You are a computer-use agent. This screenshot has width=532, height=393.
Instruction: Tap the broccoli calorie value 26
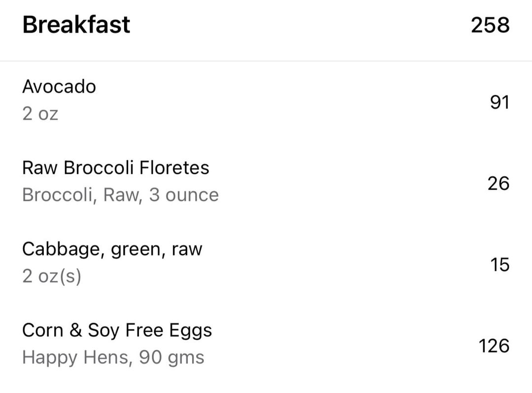pyautogui.click(x=499, y=183)
